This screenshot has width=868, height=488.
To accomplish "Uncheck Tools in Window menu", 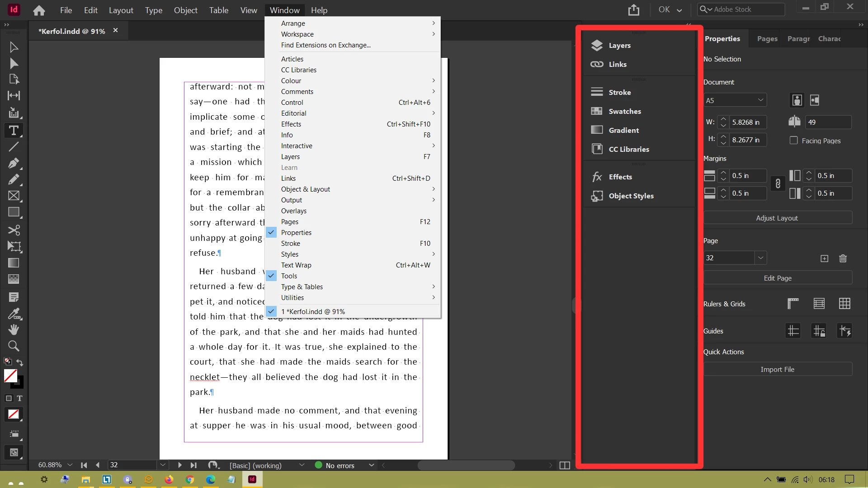I will [x=289, y=276].
